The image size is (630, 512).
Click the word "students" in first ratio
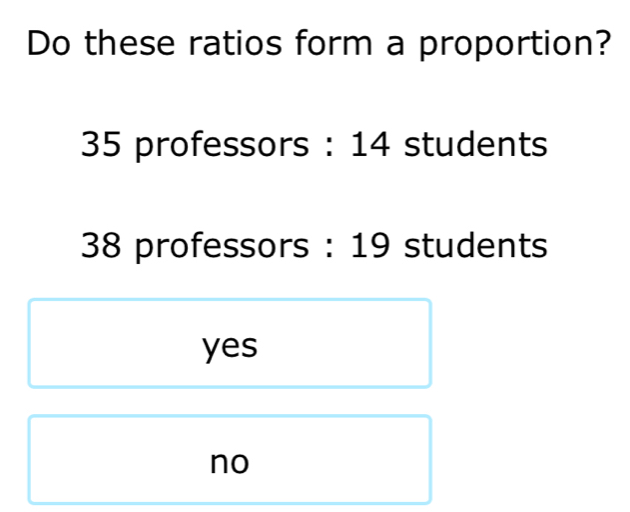point(476,143)
